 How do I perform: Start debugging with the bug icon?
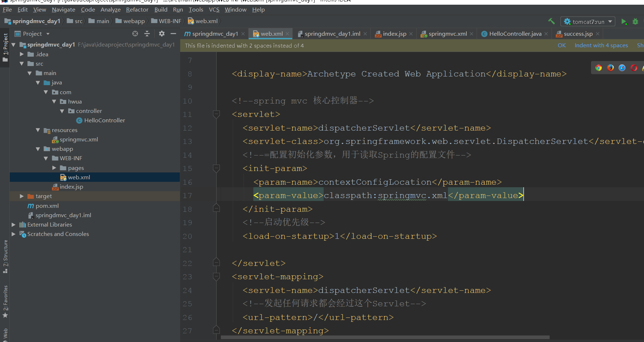coord(635,22)
